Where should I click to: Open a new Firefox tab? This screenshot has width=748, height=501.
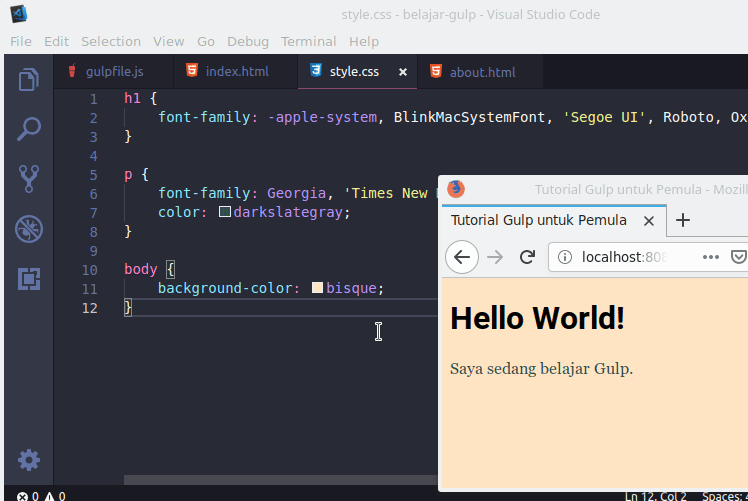tap(683, 220)
